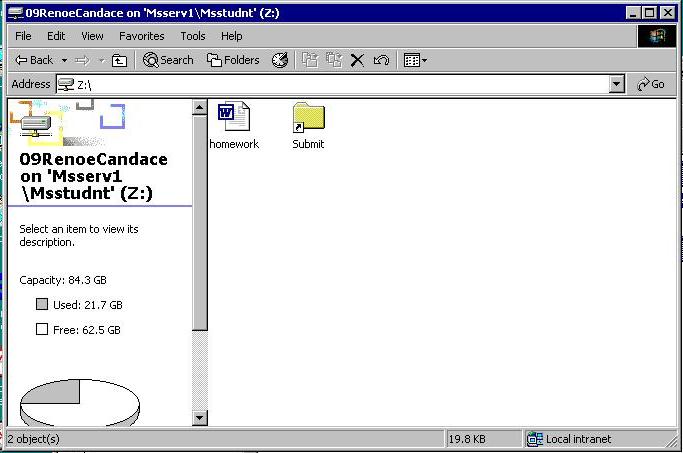Open the Favorites menu
683x453 pixels.
pos(142,36)
